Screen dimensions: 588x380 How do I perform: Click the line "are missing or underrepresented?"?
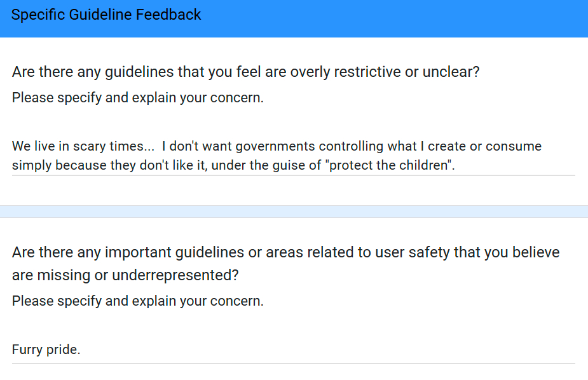(x=125, y=275)
